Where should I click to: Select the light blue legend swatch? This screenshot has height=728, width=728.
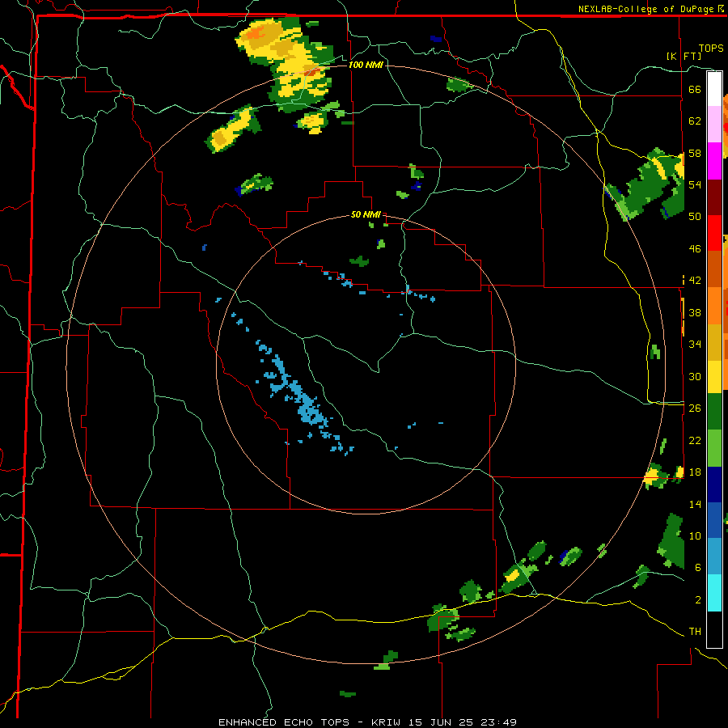714,557
